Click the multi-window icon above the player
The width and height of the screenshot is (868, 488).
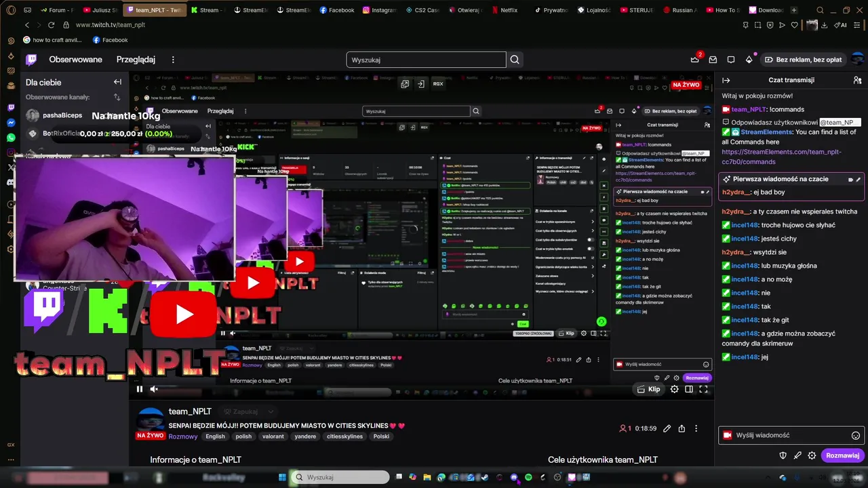(x=405, y=84)
